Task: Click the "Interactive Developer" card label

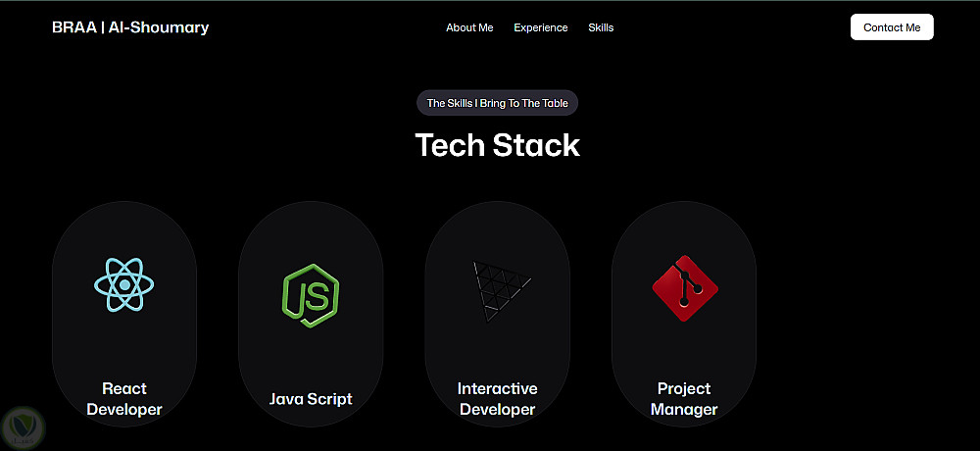Action: click(x=498, y=399)
